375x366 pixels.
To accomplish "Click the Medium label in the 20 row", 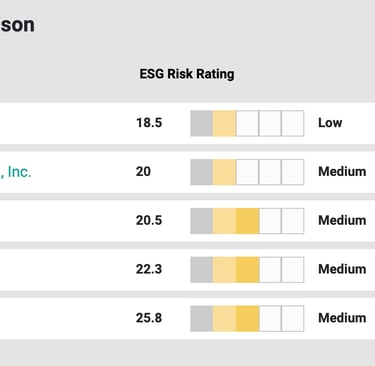I will pyautogui.click(x=342, y=171).
